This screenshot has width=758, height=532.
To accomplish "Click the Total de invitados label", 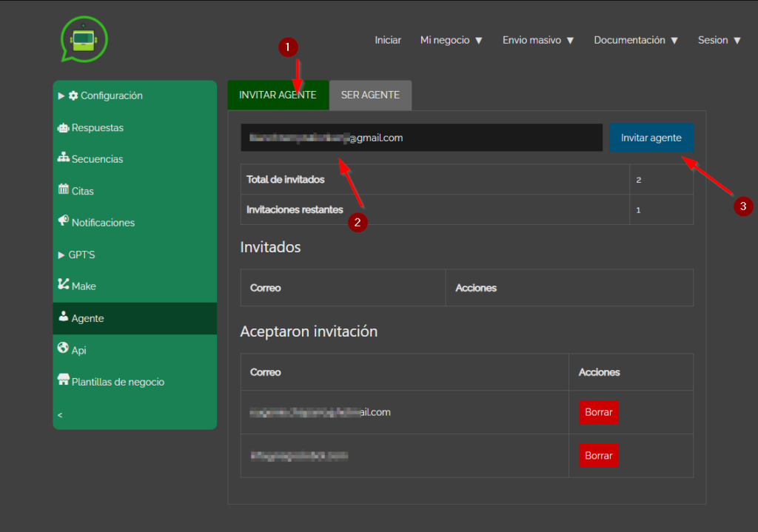I will (x=286, y=179).
